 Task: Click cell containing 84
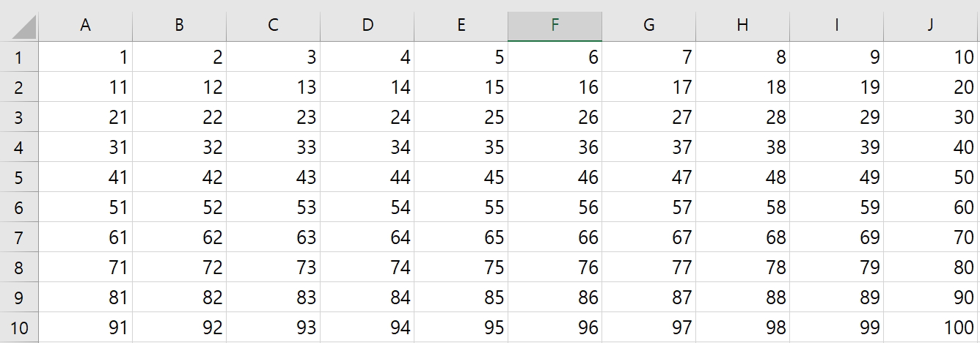click(367, 298)
